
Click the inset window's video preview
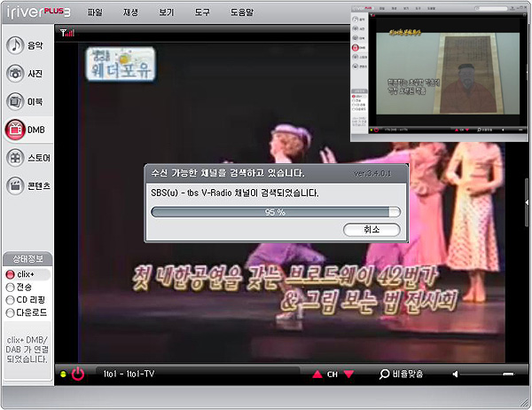448,73
